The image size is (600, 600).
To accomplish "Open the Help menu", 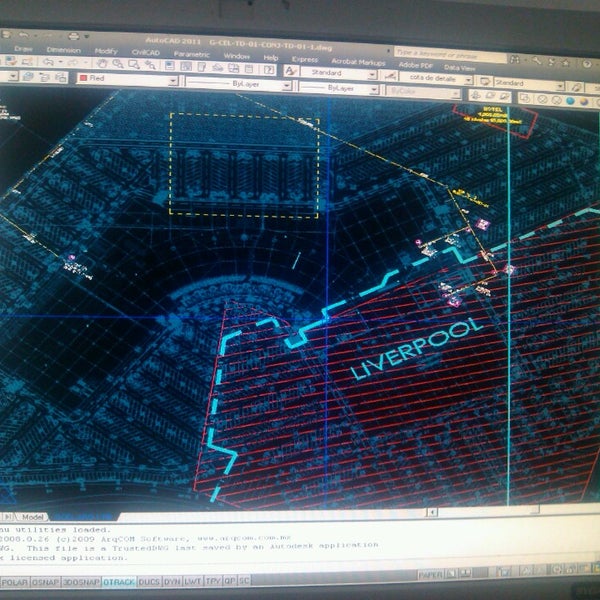I will [271, 58].
